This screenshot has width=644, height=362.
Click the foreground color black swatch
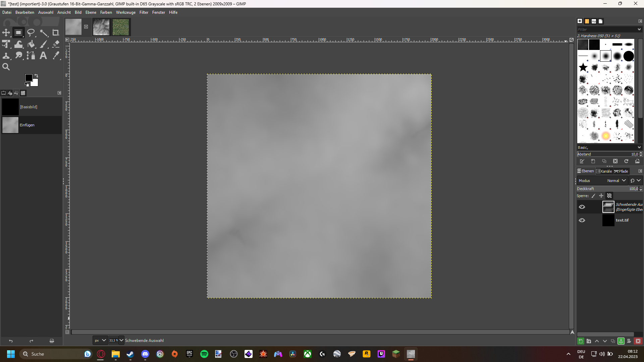pyautogui.click(x=29, y=78)
